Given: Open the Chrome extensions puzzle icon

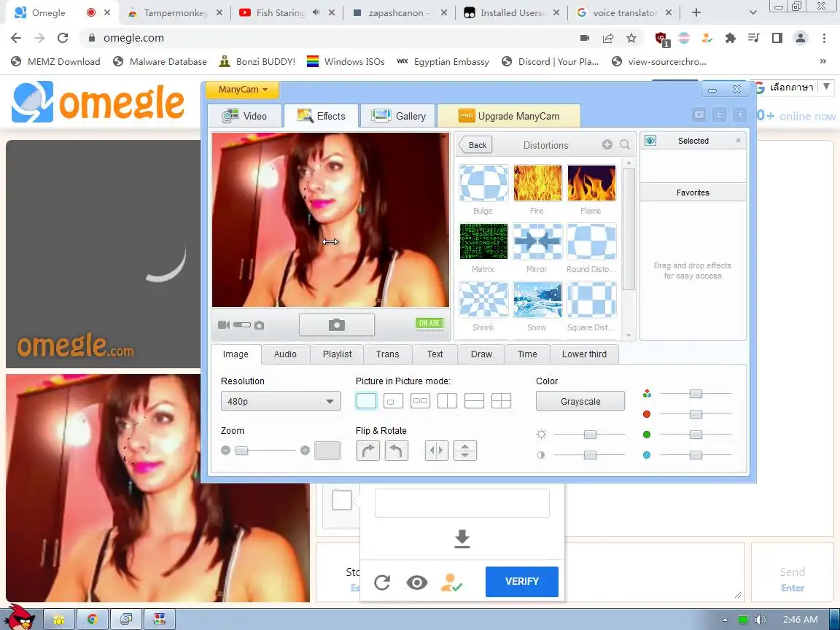Looking at the screenshot, I should pyautogui.click(x=730, y=38).
